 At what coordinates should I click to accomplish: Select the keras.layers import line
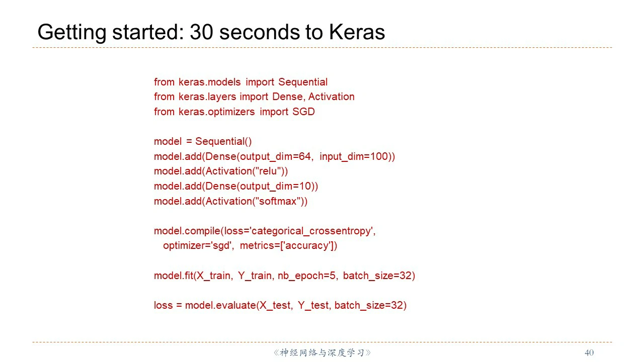click(254, 97)
